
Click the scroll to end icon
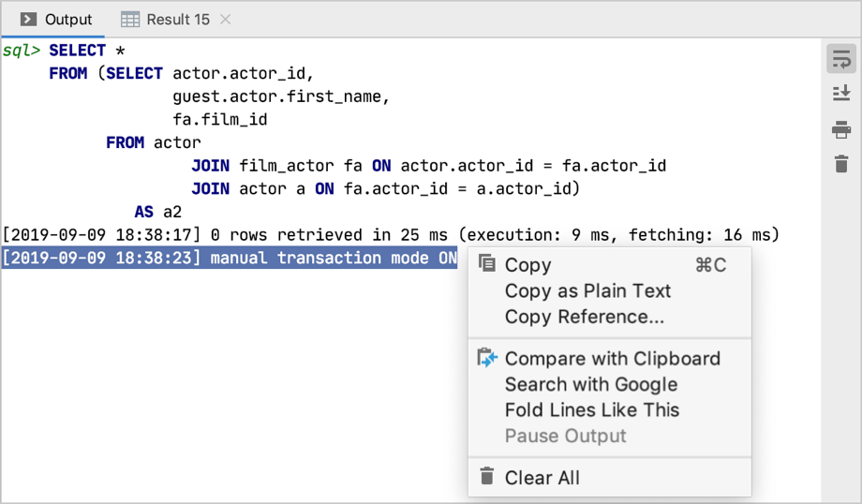point(840,93)
